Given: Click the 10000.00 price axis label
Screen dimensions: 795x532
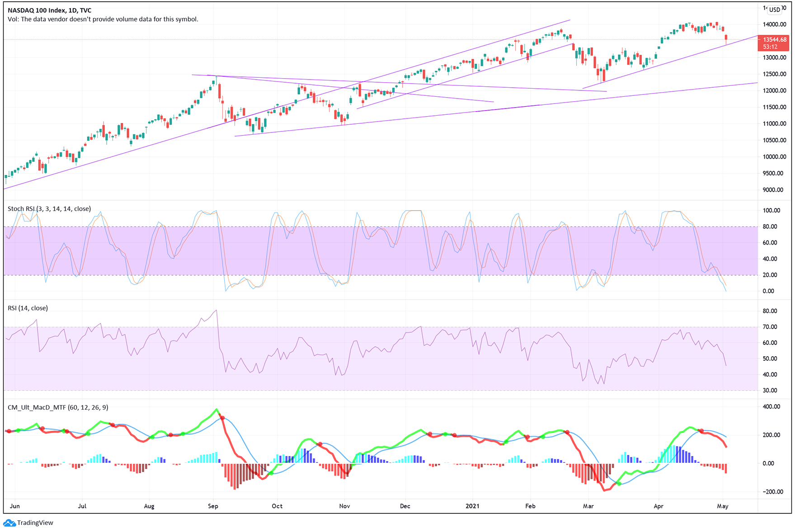Looking at the screenshot, I should click(x=774, y=157).
